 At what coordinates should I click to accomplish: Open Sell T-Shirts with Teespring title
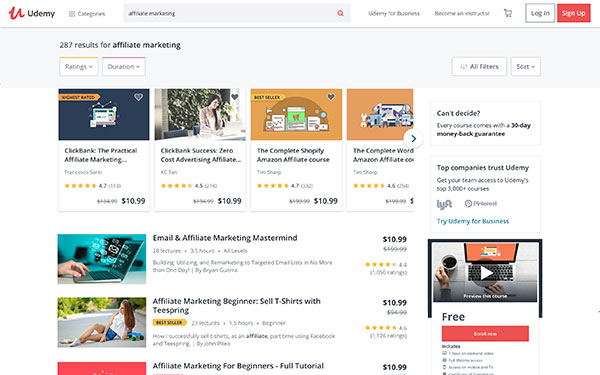(x=236, y=305)
